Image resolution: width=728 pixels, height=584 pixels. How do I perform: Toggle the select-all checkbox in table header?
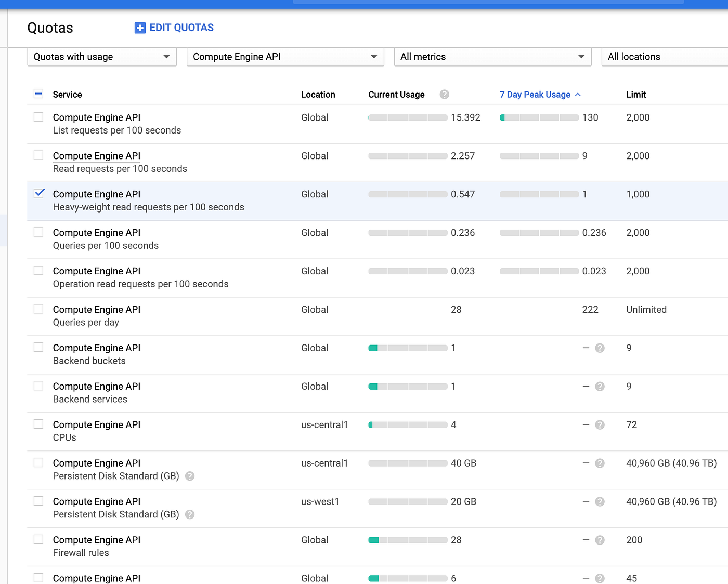click(38, 94)
